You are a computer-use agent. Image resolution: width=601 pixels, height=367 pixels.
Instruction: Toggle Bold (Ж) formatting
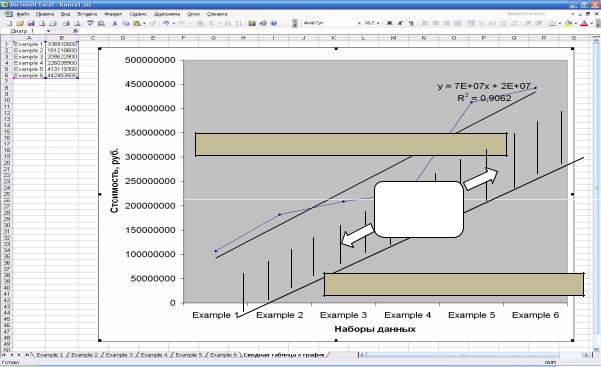tap(389, 23)
